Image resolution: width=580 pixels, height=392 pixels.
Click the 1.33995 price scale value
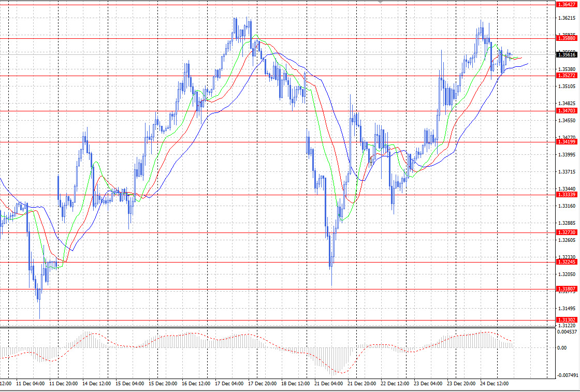[567, 155]
